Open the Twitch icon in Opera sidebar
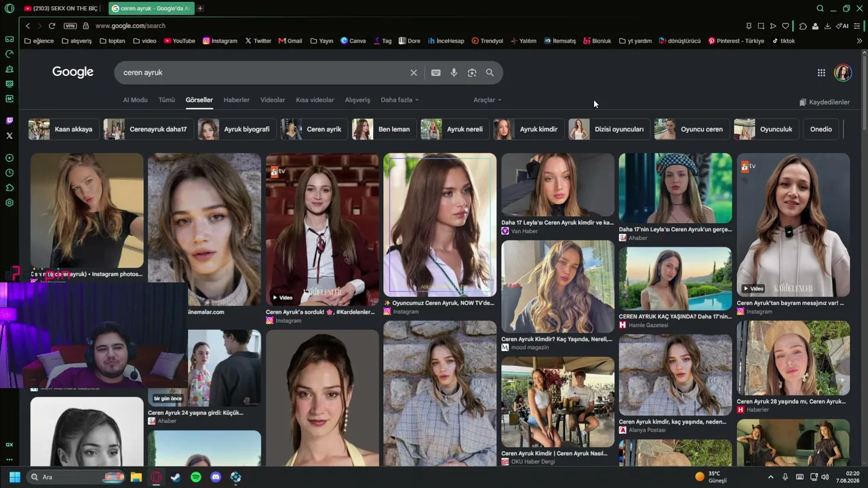 tap(9, 121)
